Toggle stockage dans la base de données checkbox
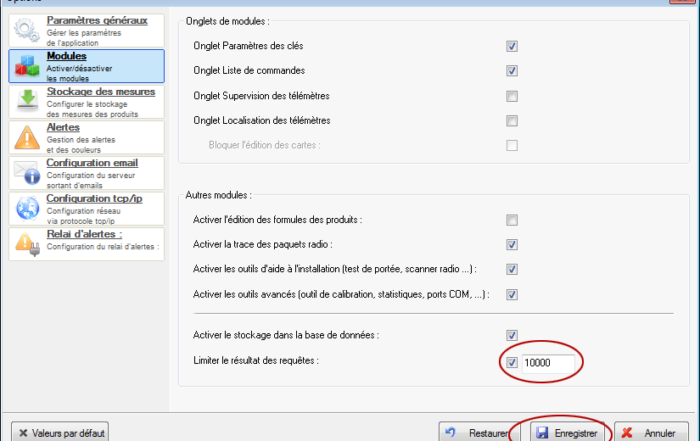Screen dimensions: 700x441 512,335
